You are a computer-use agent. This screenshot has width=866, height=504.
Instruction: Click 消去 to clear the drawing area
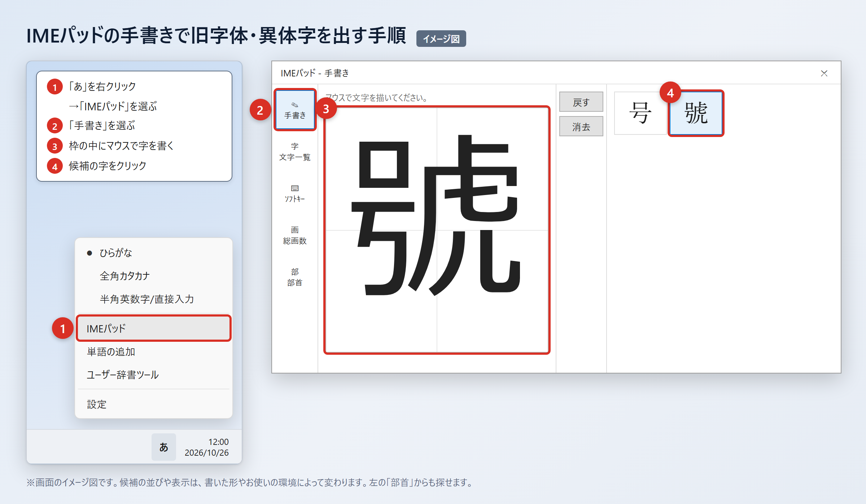point(581,126)
